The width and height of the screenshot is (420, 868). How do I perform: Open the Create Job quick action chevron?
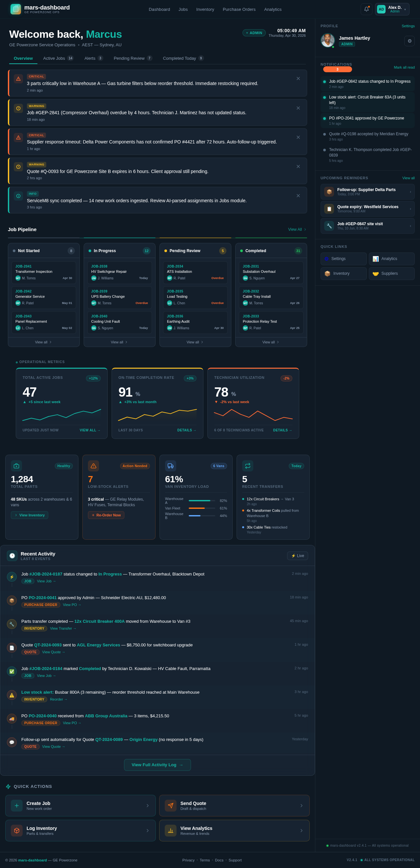pos(148,806)
